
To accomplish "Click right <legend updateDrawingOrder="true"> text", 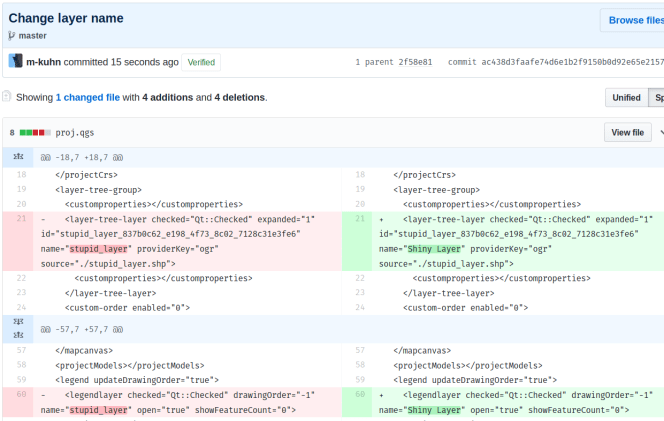I will click(475, 380).
